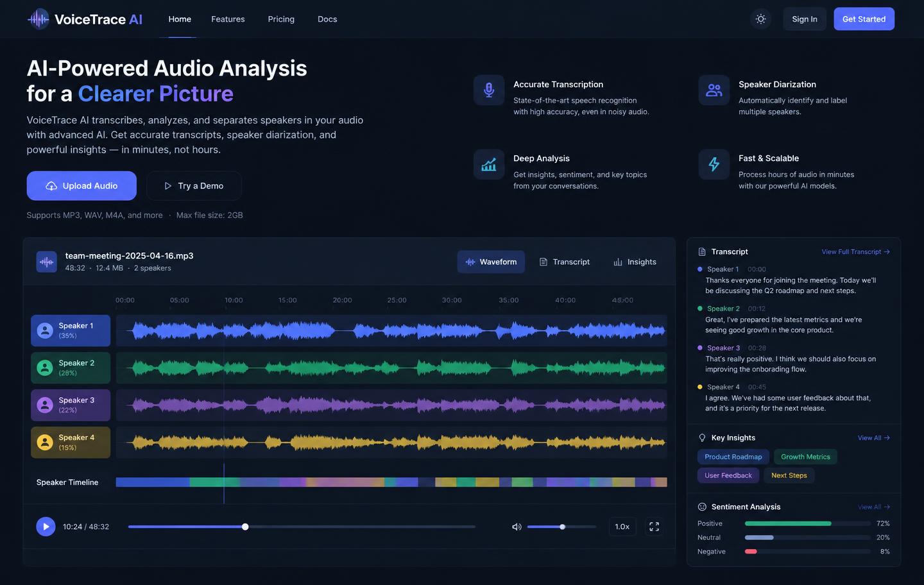Switch to the Transcript tab
The image size is (924, 585).
point(565,262)
